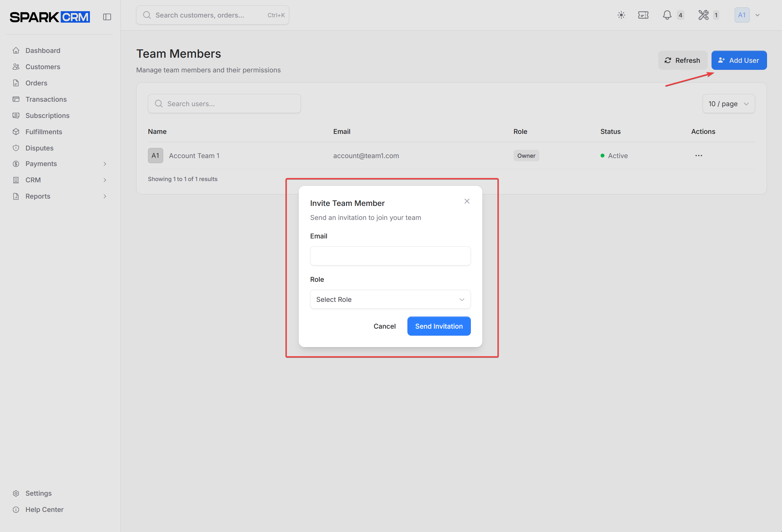The height and width of the screenshot is (532, 782).
Task: Click the Email column header
Action: point(342,132)
